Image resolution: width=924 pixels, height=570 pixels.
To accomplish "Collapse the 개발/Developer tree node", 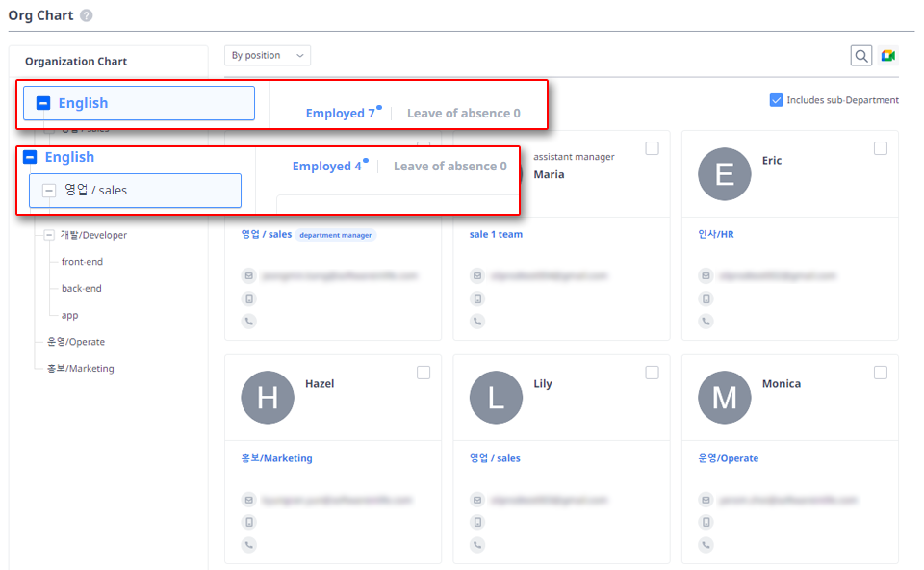I will (x=49, y=235).
